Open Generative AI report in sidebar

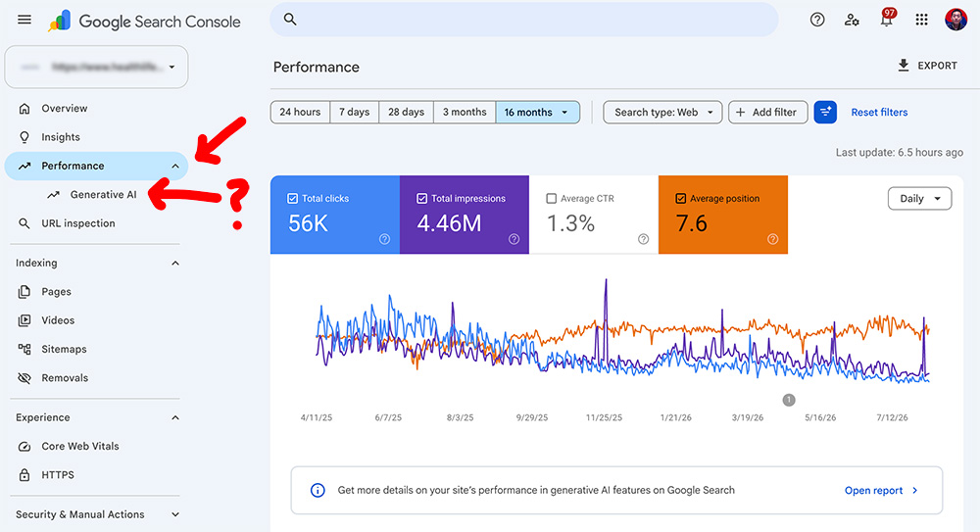(96, 194)
